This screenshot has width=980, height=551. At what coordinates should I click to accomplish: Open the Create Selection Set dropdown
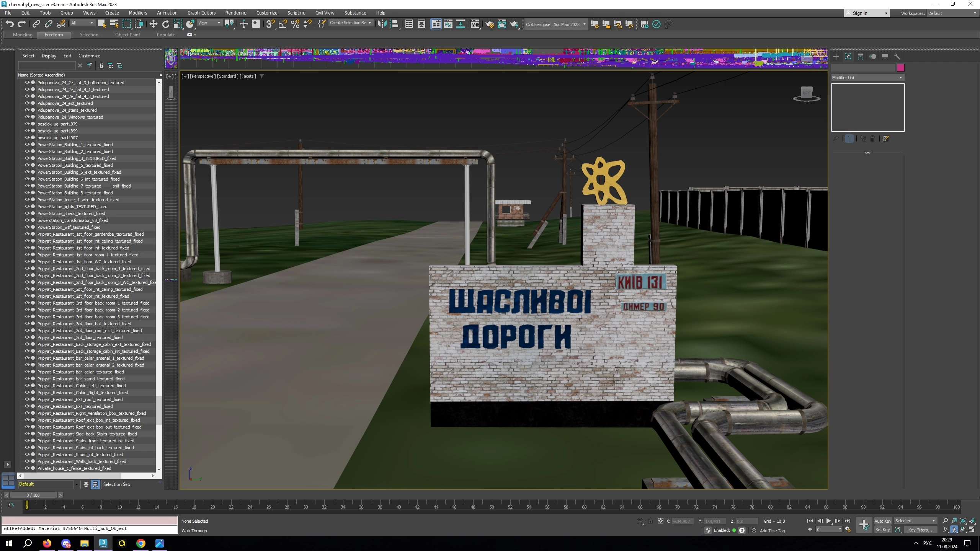point(350,23)
